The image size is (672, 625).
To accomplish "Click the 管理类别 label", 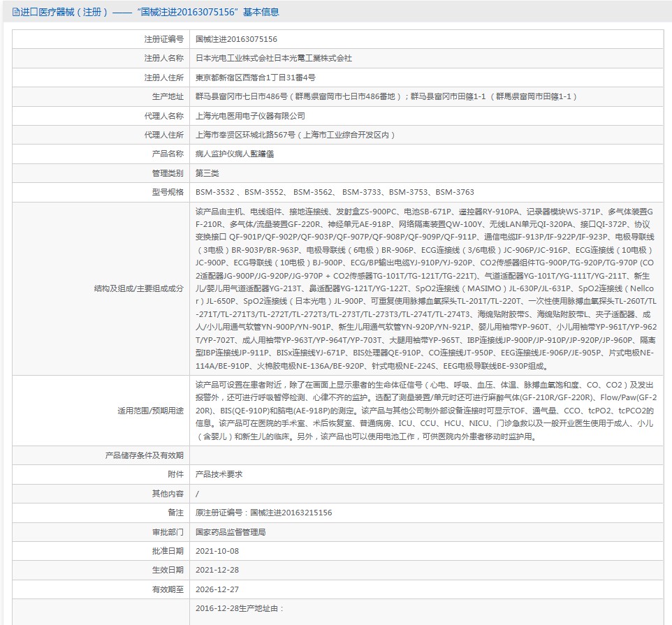I will 168,173.
